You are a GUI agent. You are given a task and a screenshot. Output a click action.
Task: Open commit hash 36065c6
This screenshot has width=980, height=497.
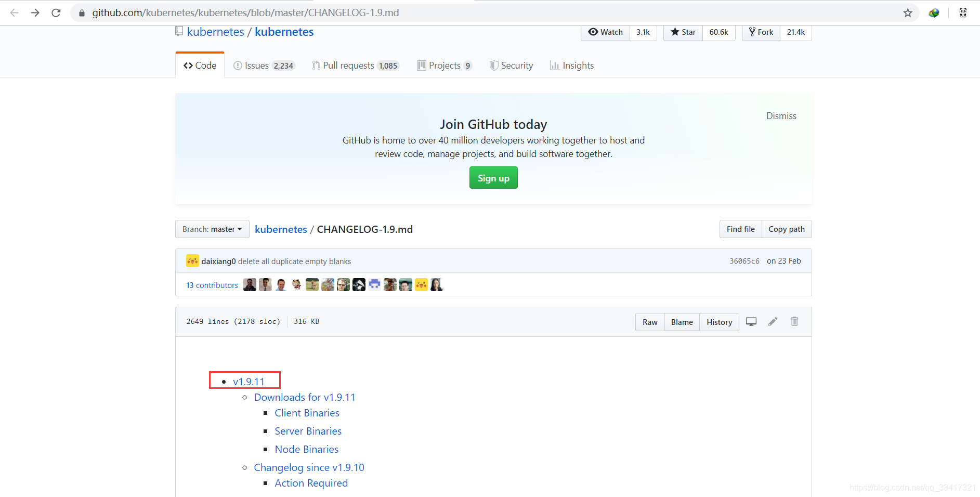coord(744,261)
